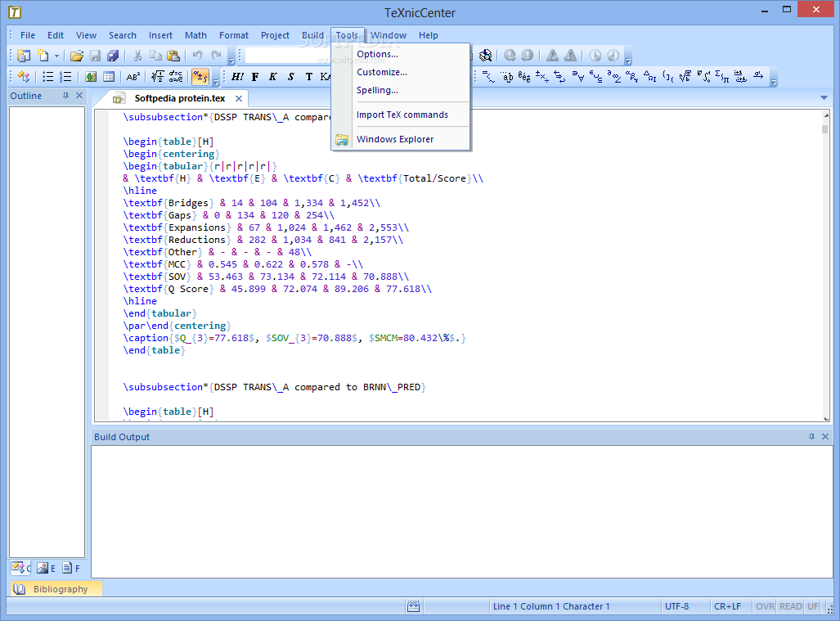The image size is (840, 621).
Task: Click the root-fraction math icon
Action: click(158, 77)
